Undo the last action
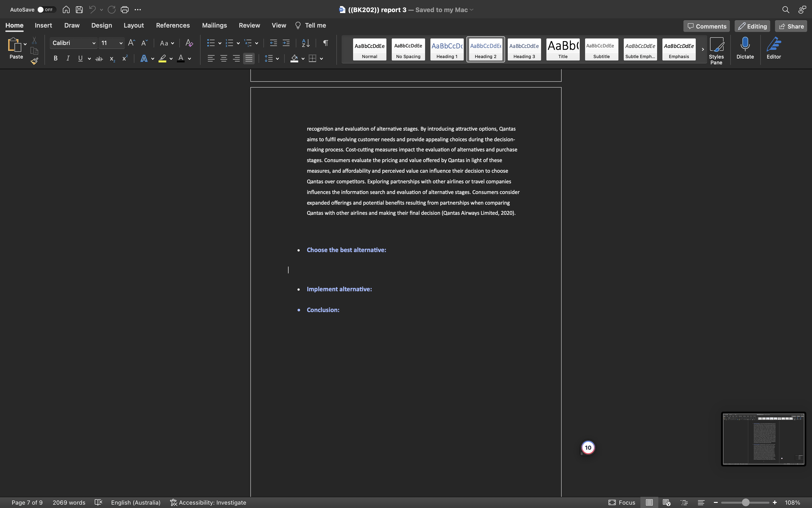 point(92,10)
